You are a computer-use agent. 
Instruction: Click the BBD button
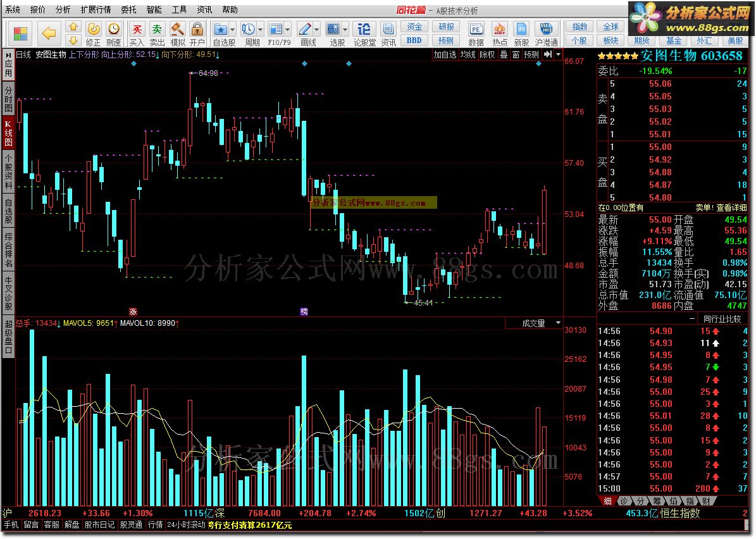(414, 40)
